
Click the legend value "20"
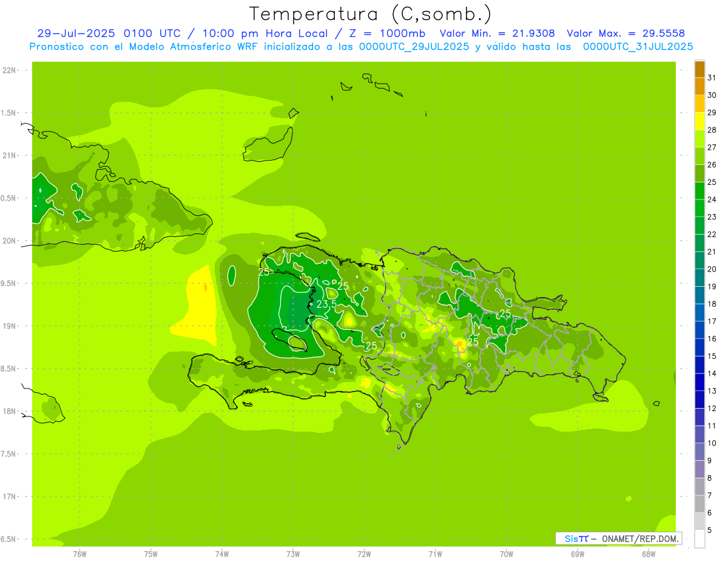(712, 269)
